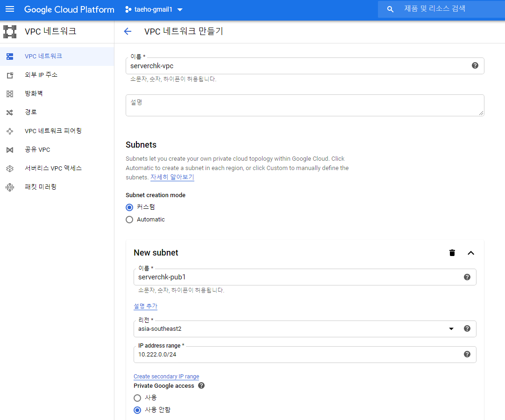Select the Automatic subnet creation mode
The height and width of the screenshot is (420, 505).
[x=129, y=220]
